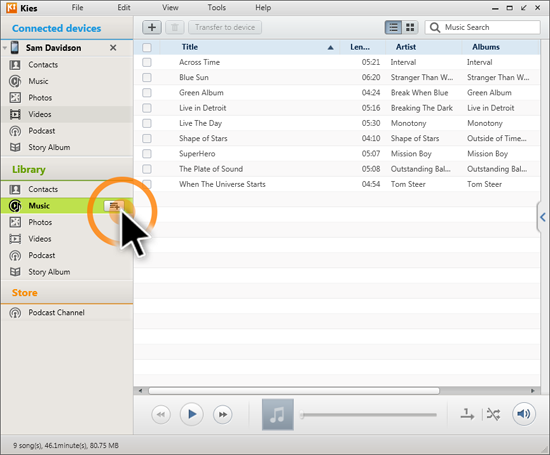This screenshot has height=455, width=550.
Task: Click the add (plus) button in toolbar
Action: pos(152,27)
